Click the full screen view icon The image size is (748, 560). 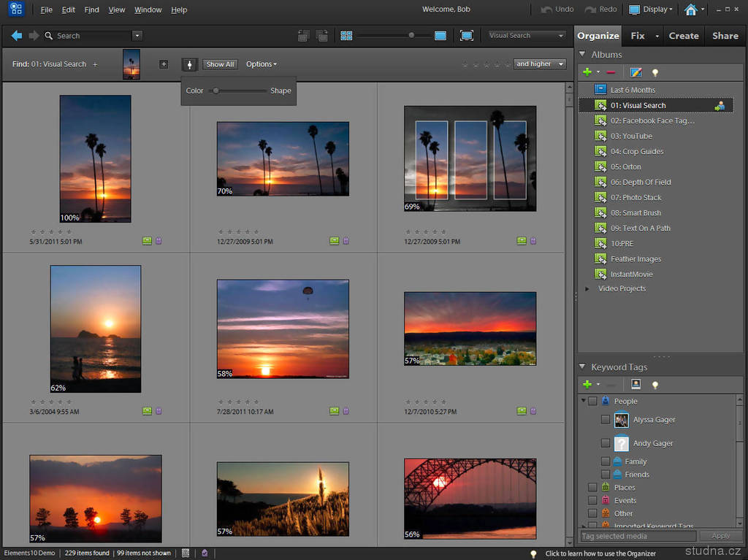(466, 35)
